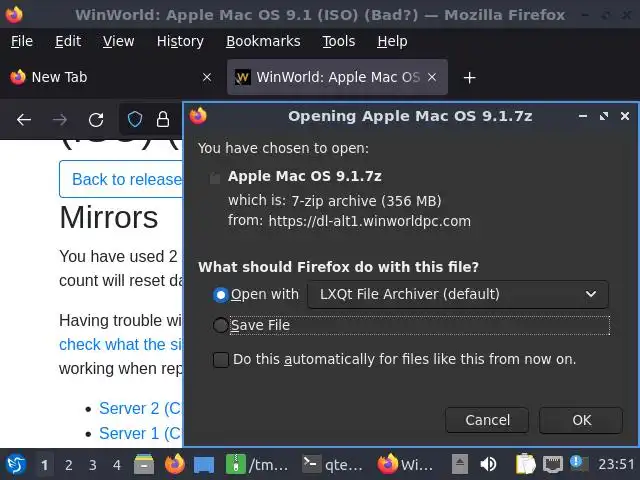Switch to the /tm... archiver taskbar window
The height and width of the screenshot is (480, 640).
coord(257,464)
